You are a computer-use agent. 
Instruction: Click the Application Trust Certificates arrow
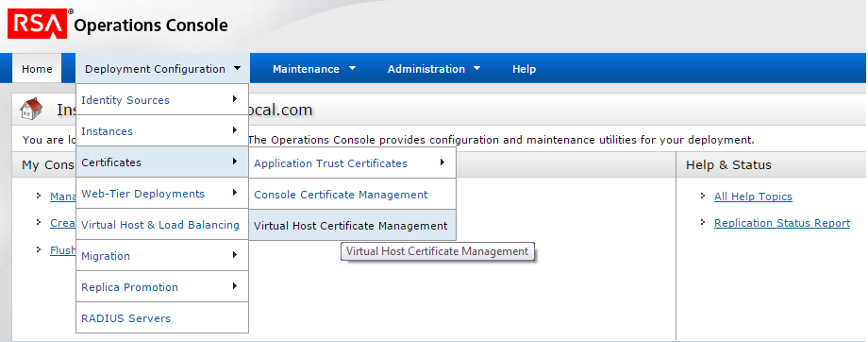tap(442, 162)
